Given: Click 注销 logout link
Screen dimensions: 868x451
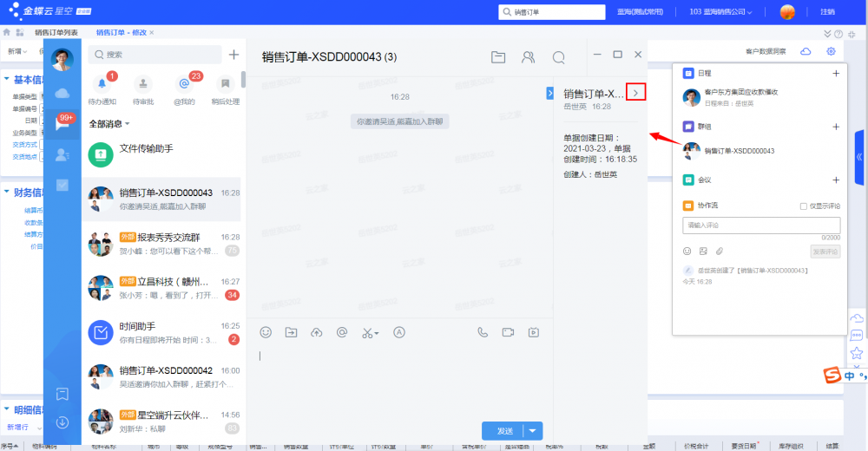Looking at the screenshot, I should pyautogui.click(x=827, y=11).
